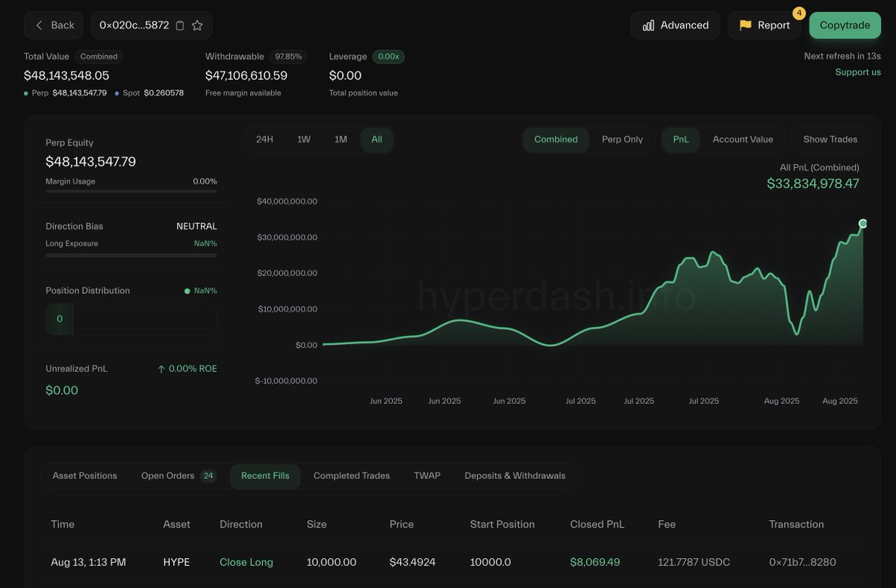The width and height of the screenshot is (896, 588).
Task: Click the Withdrawable amount $47,106,610.59
Action: (246, 75)
